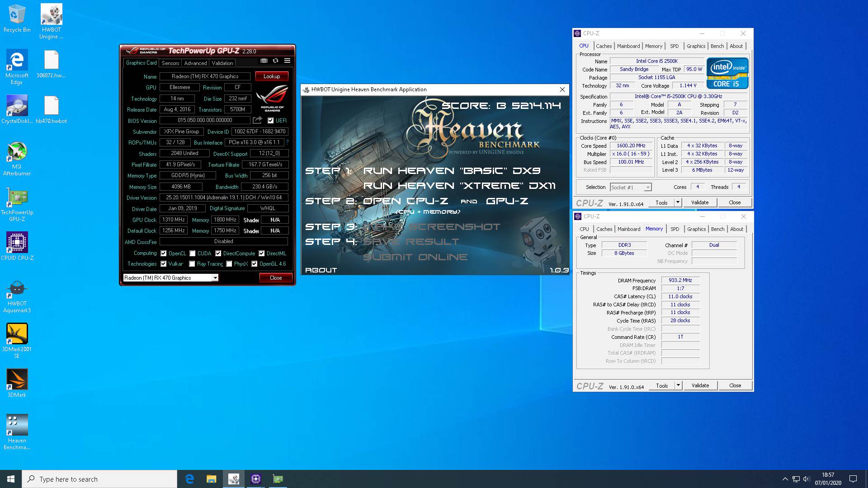Click HWBOT Heaven taskbar icon
868x488 pixels.
(234, 479)
